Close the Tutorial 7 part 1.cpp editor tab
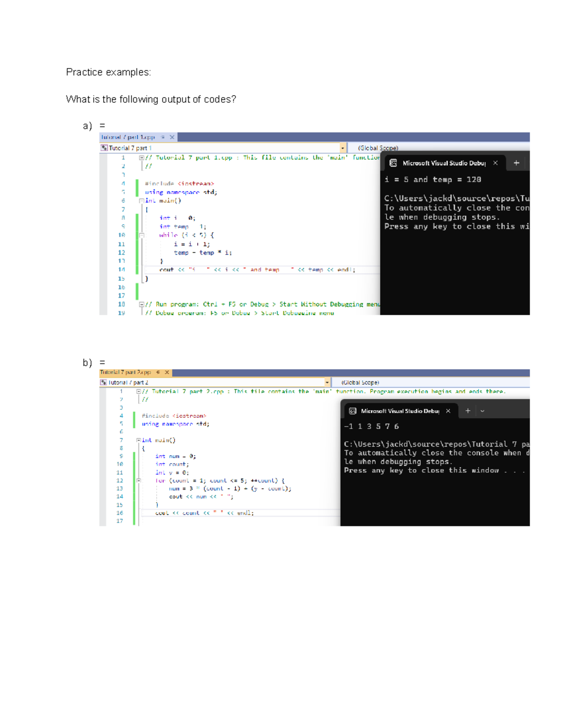The height and width of the screenshot is (728, 563). point(172,137)
